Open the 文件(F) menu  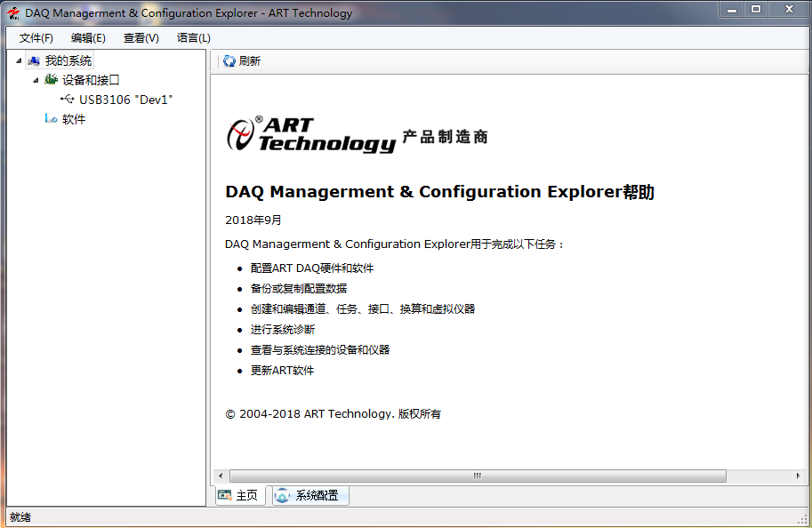36,38
